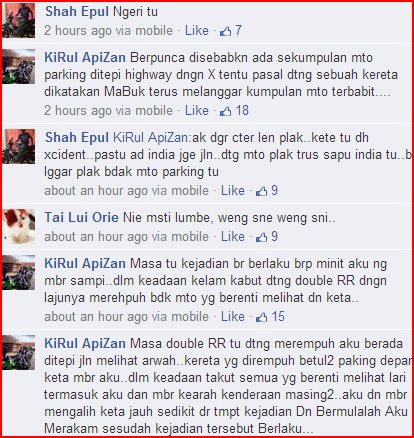Like KiRul ApiZan's 'Berpunca disebabkn' comment
This screenshot has height=438, width=414.
pyautogui.click(x=197, y=110)
